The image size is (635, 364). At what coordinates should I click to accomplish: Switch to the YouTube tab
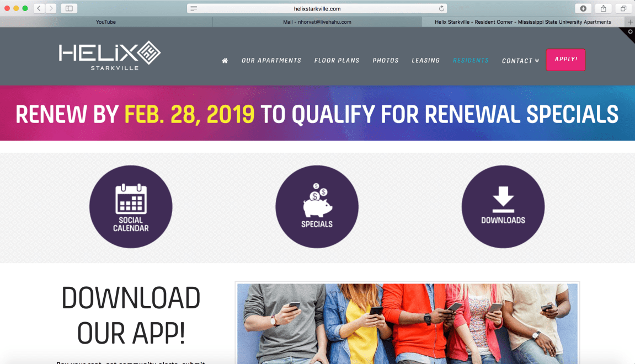click(106, 22)
